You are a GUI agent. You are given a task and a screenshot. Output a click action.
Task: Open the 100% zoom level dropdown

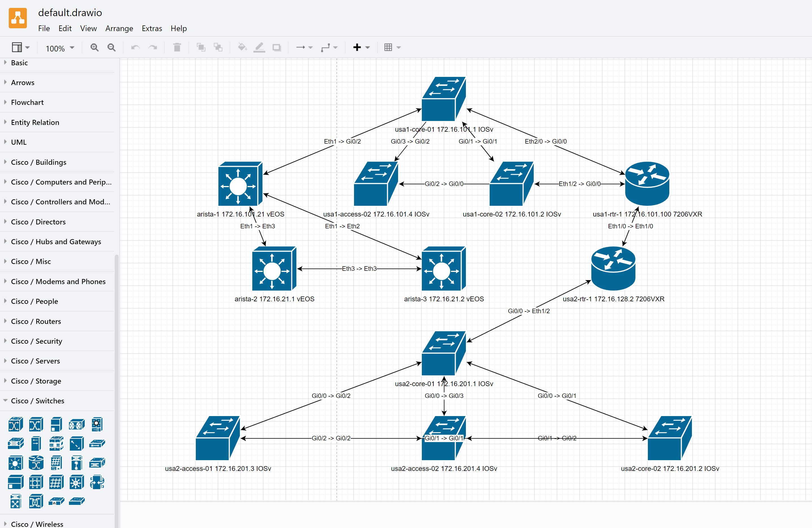59,48
